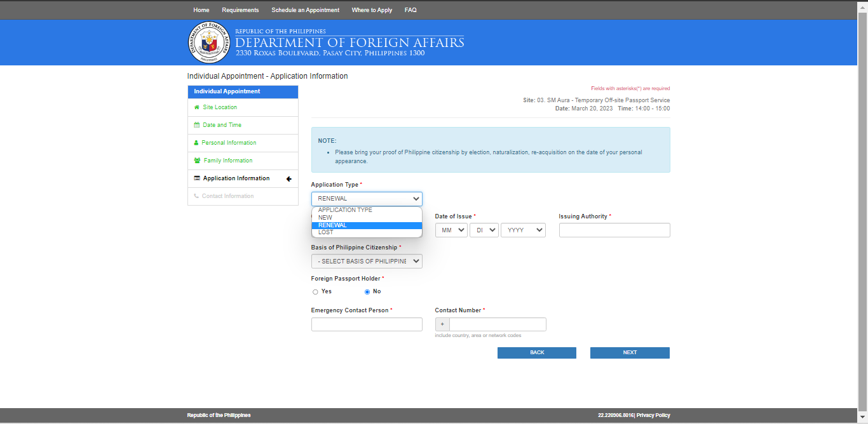Click the Department of Foreign Affairs seal logo
The width and height of the screenshot is (868, 424).
[209, 42]
